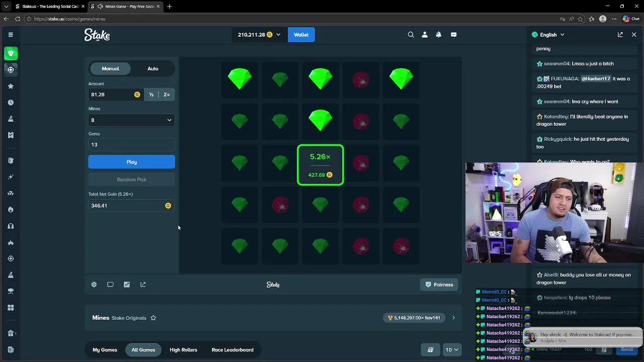Open notifications bell
Image resolution: width=644 pixels, height=362 pixels.
pos(439,35)
